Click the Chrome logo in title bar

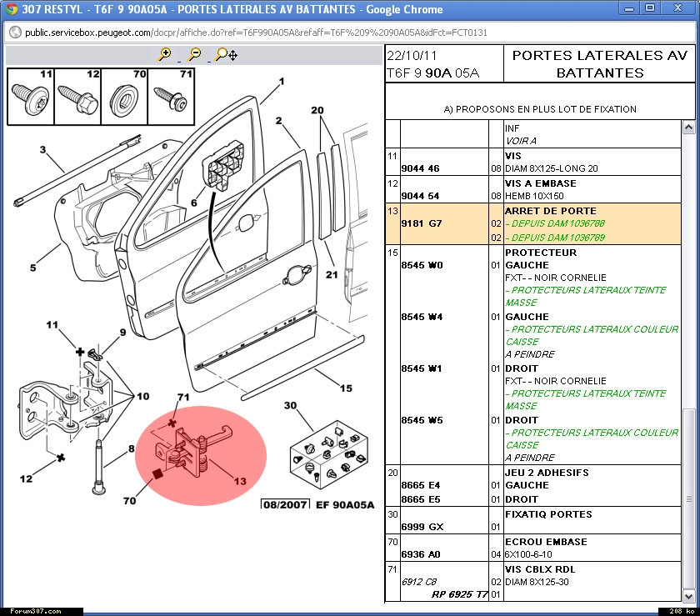11,8
